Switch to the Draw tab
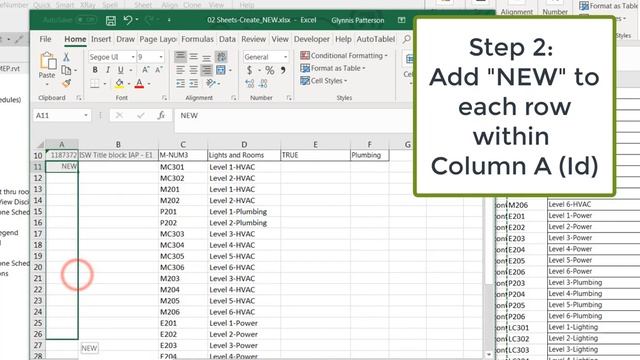This screenshot has width=640, height=360. (125, 39)
